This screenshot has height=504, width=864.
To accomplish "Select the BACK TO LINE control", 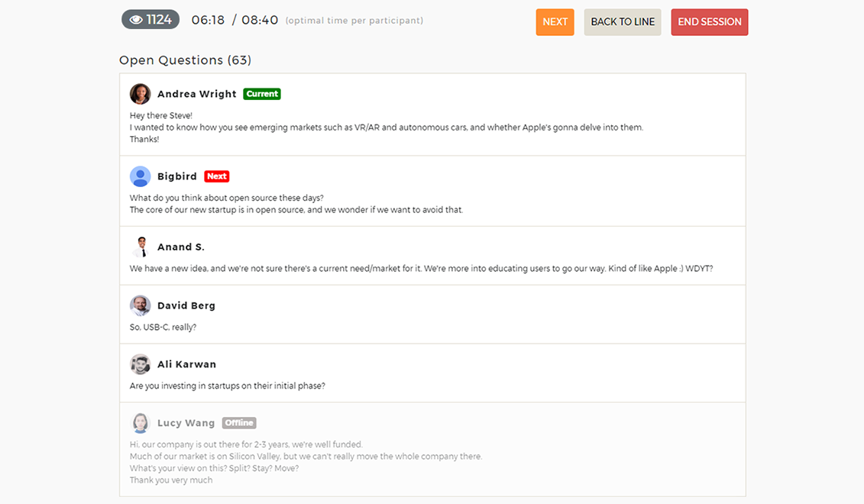I will [x=622, y=22].
